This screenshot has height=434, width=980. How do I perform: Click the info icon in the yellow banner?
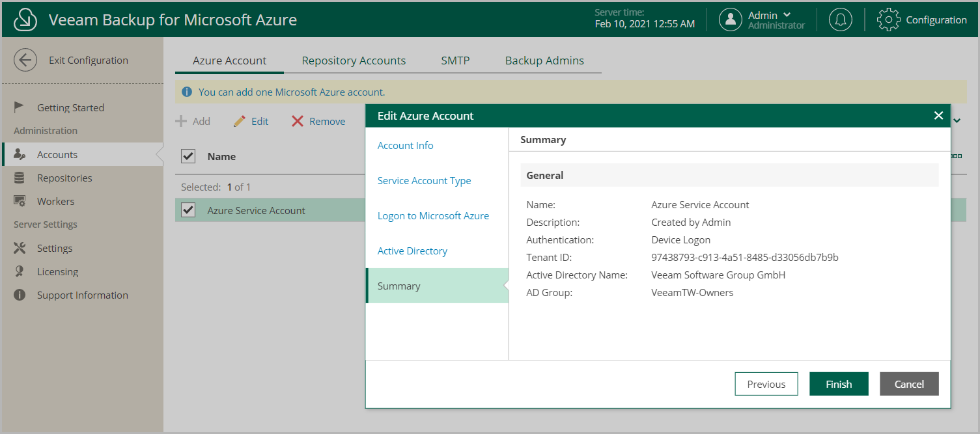point(187,92)
